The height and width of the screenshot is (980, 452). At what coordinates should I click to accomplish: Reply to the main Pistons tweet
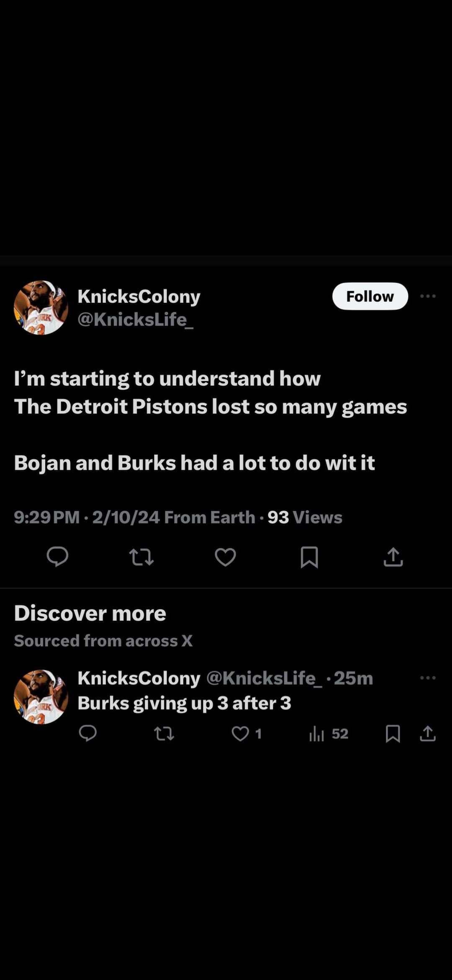(x=57, y=557)
